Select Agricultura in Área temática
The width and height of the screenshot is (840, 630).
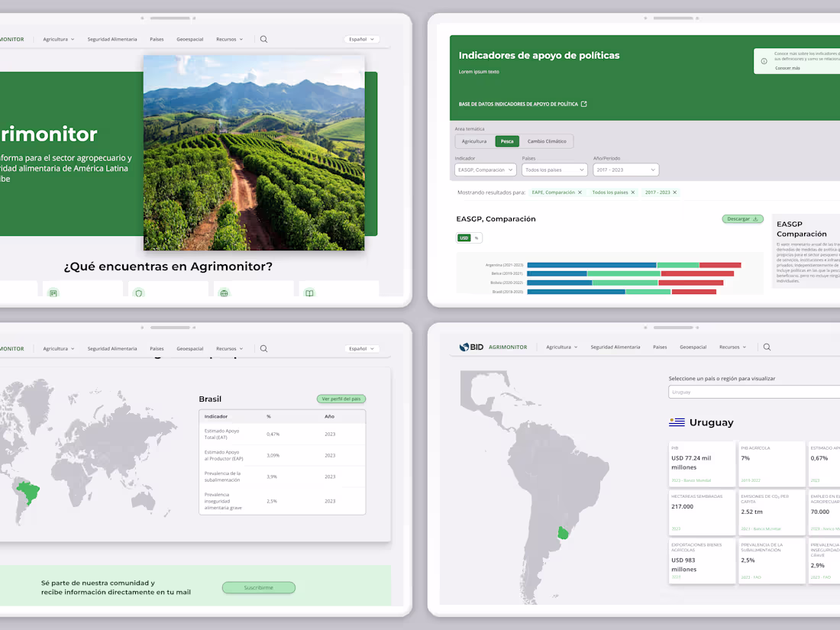473,141
